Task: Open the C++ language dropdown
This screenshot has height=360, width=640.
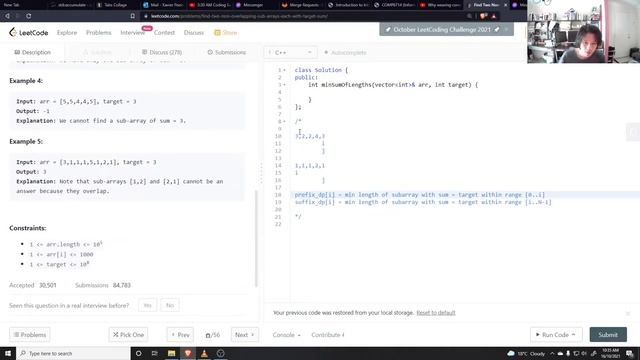Action: [x=291, y=52]
